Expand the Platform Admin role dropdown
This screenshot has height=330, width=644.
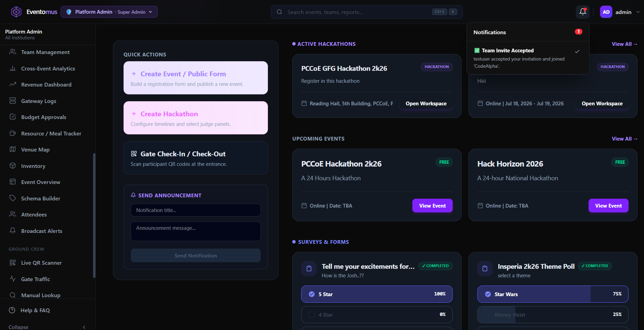coord(109,12)
